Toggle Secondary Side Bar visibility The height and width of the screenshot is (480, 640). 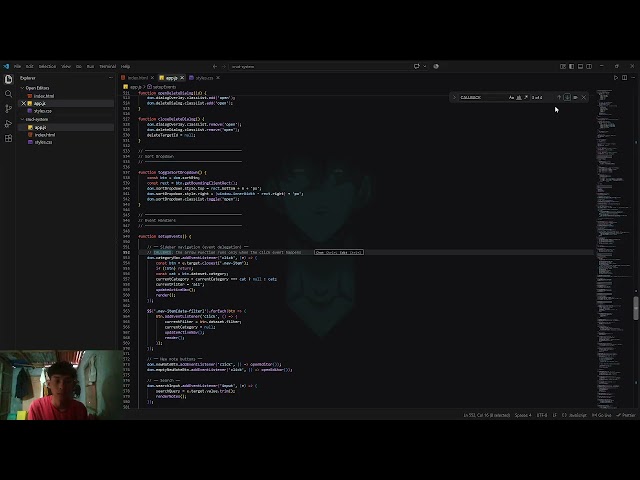point(589,66)
